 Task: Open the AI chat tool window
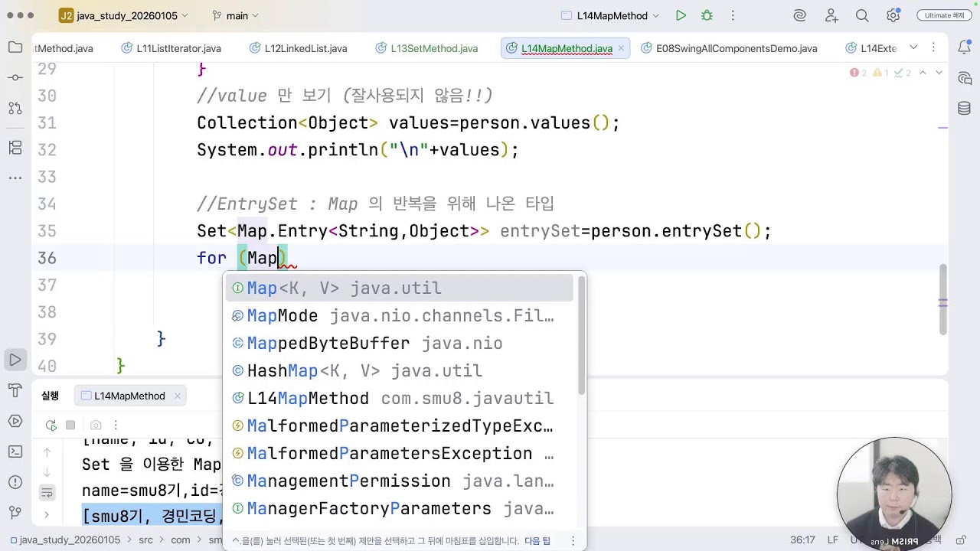(965, 78)
